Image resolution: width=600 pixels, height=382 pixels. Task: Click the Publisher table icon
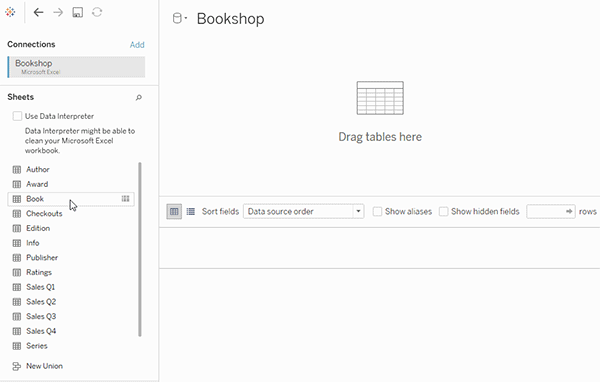pyautogui.click(x=17, y=258)
